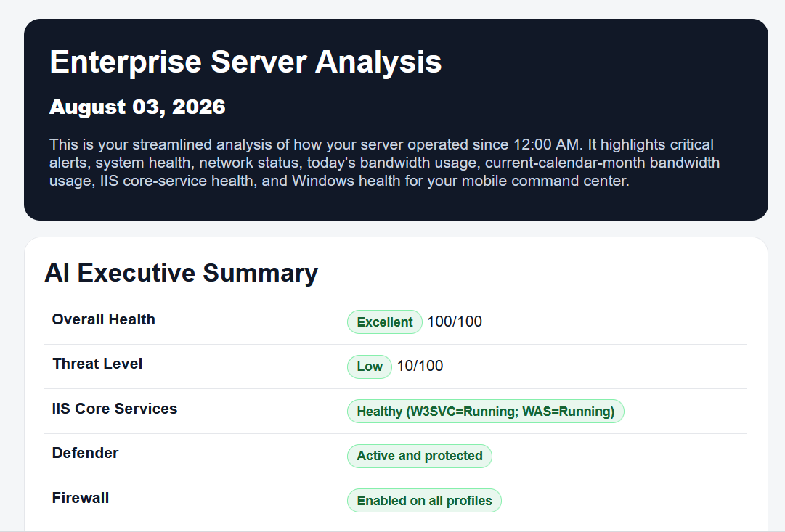Select the August 03, 2026 date heading
This screenshot has height=532, width=785.
[x=137, y=107]
